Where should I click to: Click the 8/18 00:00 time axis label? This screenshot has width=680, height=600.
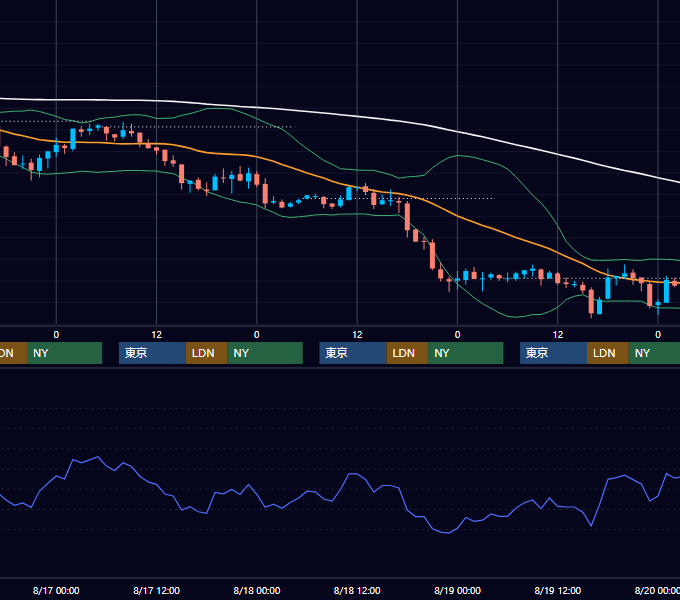pyautogui.click(x=257, y=590)
